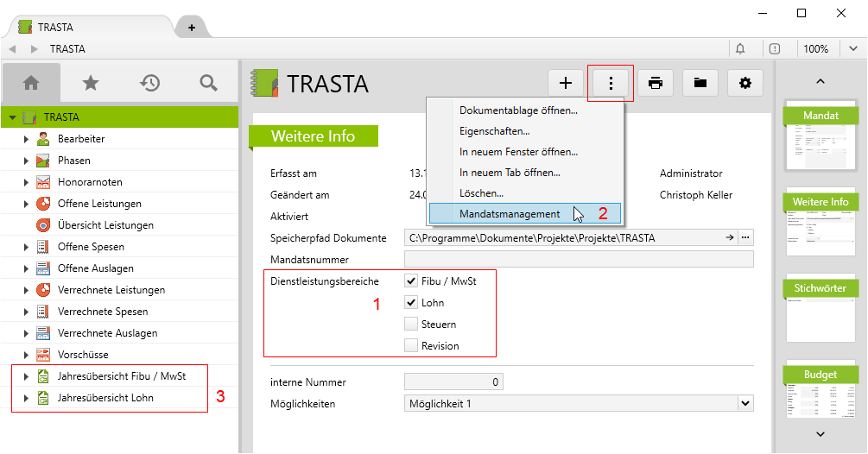868x454 pixels.
Task: Open the favorites star tab
Action: click(90, 83)
